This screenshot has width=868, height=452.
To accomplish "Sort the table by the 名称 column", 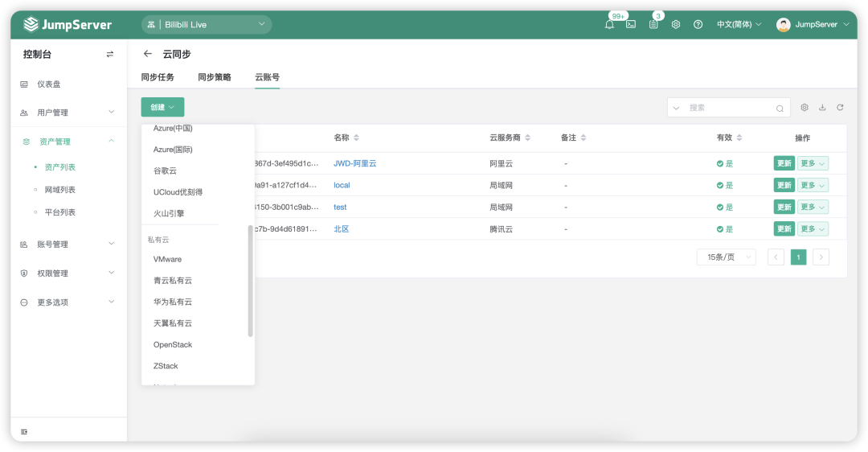I will pyautogui.click(x=356, y=138).
